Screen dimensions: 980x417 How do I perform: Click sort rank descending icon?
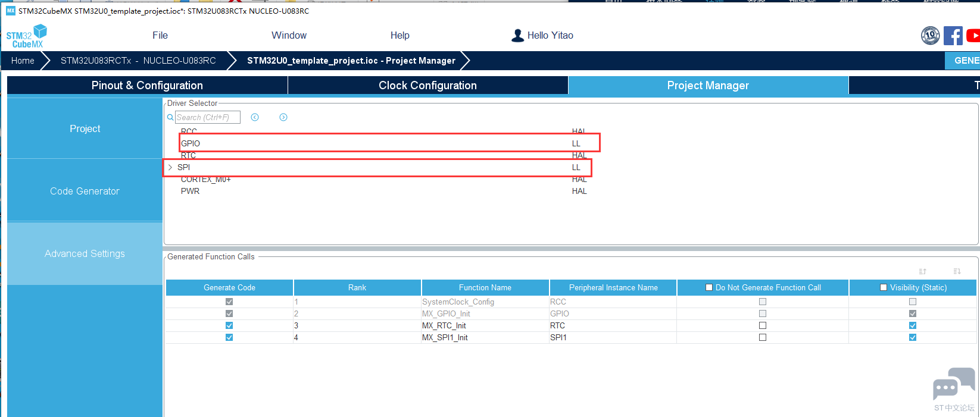957,271
